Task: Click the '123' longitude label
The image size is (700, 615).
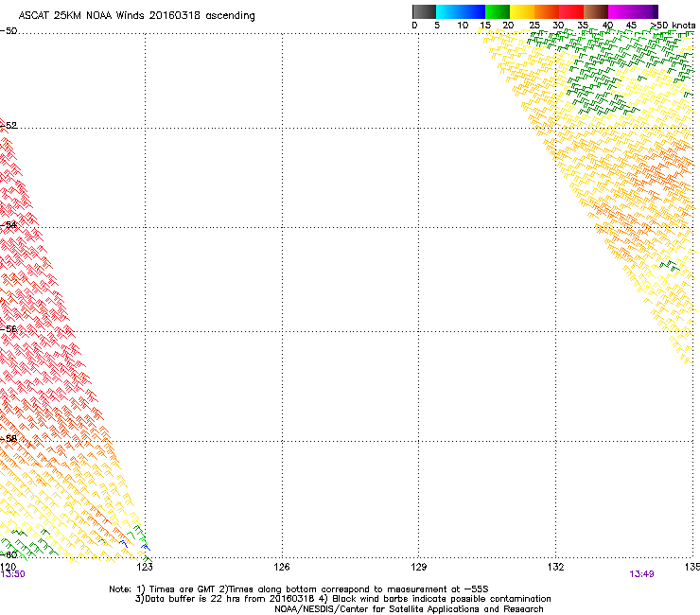Action: [x=145, y=567]
